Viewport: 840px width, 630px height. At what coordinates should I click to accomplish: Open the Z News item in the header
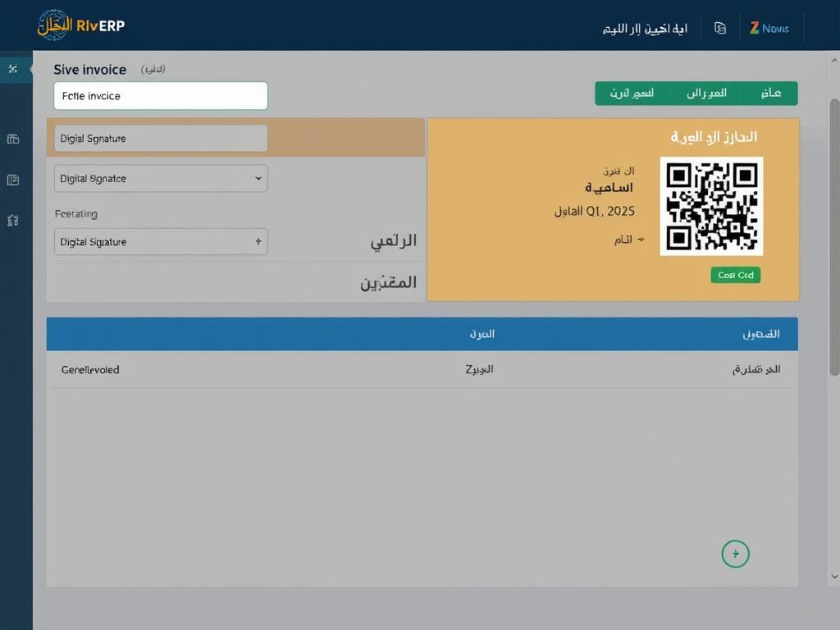point(769,28)
